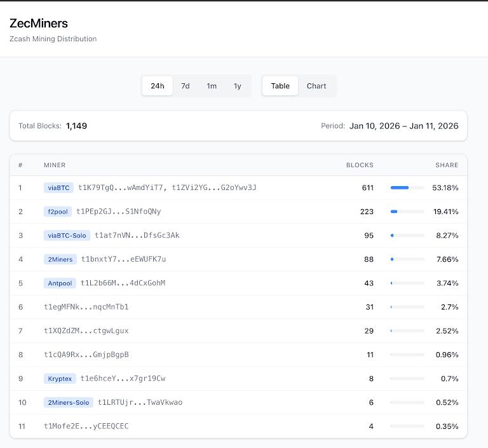This screenshot has height=448, width=488.
Task: Open miner address t1egMFNk...nqcMnTb1
Action: [x=86, y=307]
